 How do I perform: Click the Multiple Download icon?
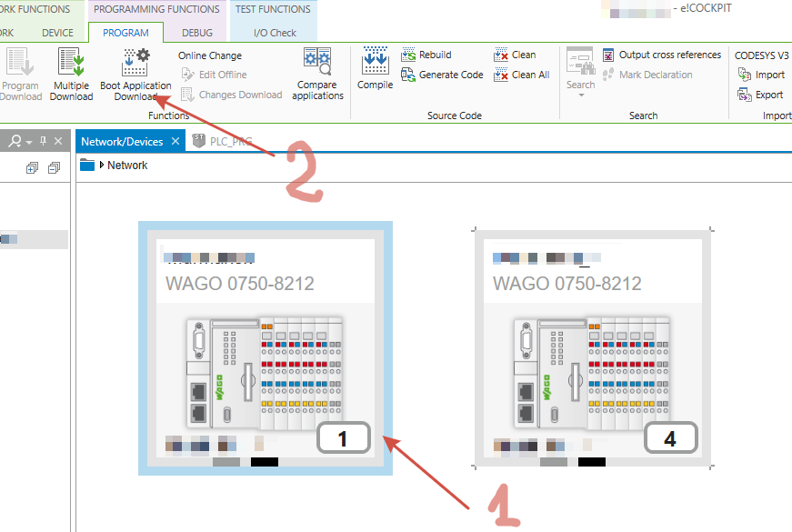71,62
